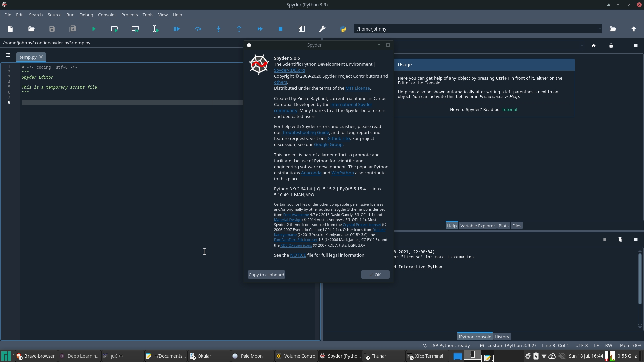
Task: Expand working directory path dropdown
Action: pos(600,29)
